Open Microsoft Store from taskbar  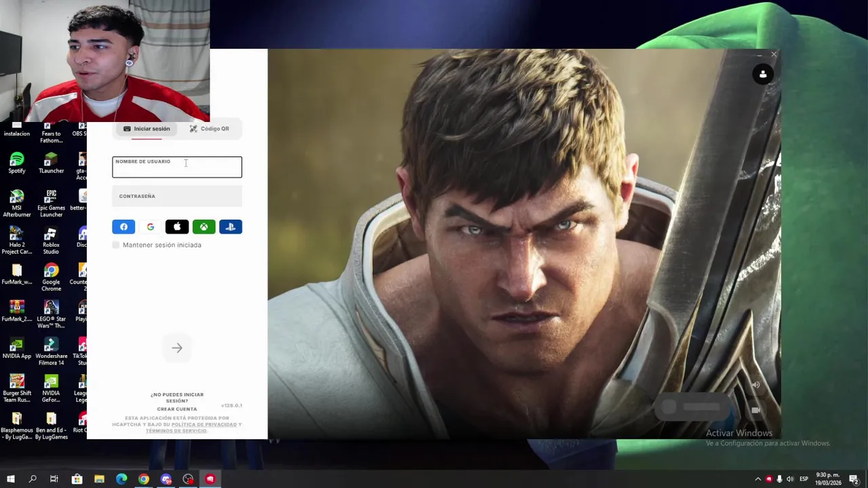click(x=77, y=479)
